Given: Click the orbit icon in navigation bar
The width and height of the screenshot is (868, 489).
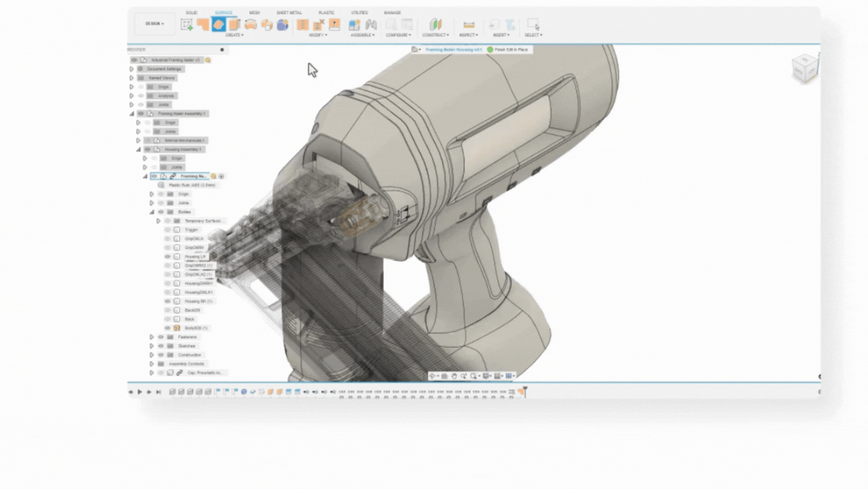Looking at the screenshot, I should (432, 376).
